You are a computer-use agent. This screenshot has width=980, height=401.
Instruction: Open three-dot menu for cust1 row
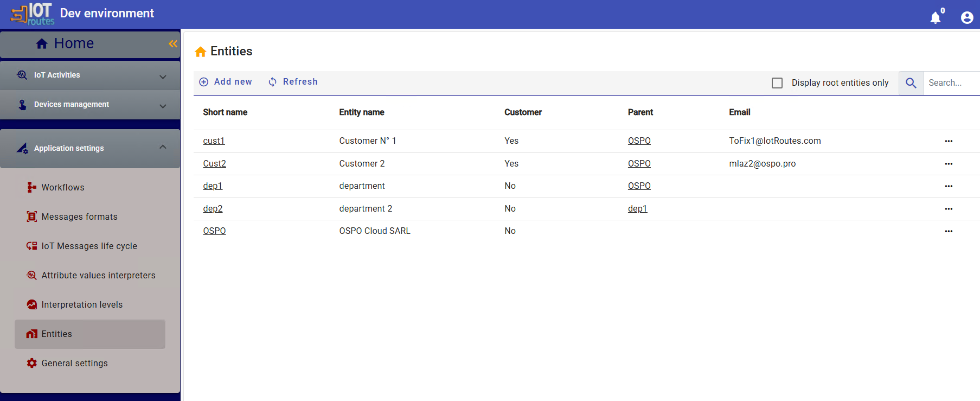tap(948, 141)
